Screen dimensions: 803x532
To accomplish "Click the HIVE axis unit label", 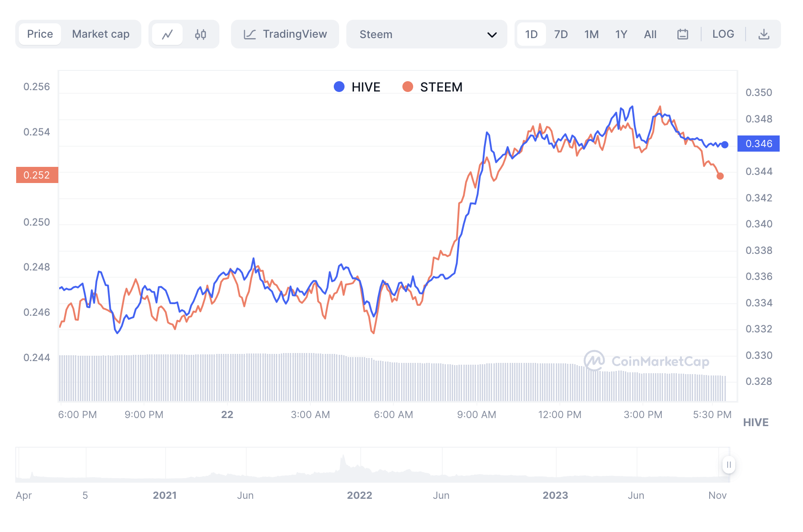I will pos(755,423).
